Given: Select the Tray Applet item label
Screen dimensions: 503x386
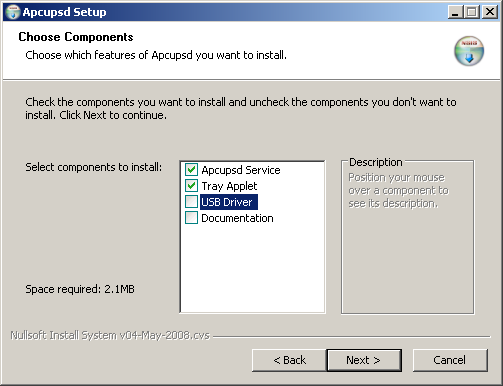Looking at the screenshot, I should pyautogui.click(x=229, y=186).
